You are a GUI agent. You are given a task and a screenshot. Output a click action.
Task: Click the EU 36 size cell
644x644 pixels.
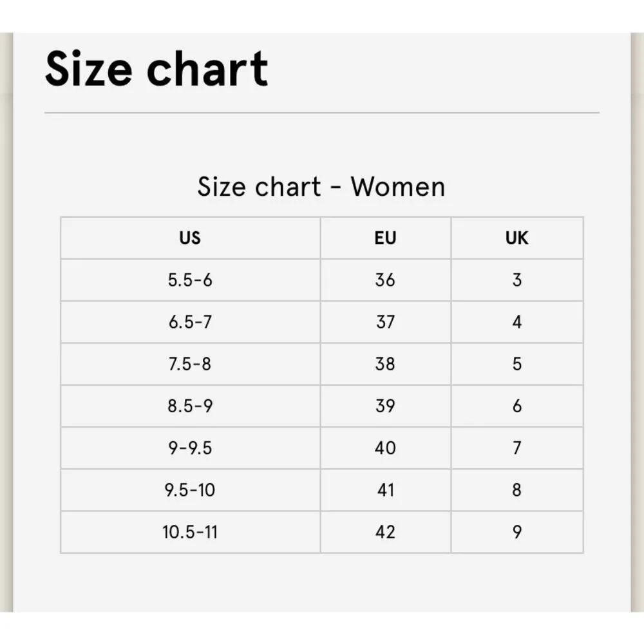(385, 280)
